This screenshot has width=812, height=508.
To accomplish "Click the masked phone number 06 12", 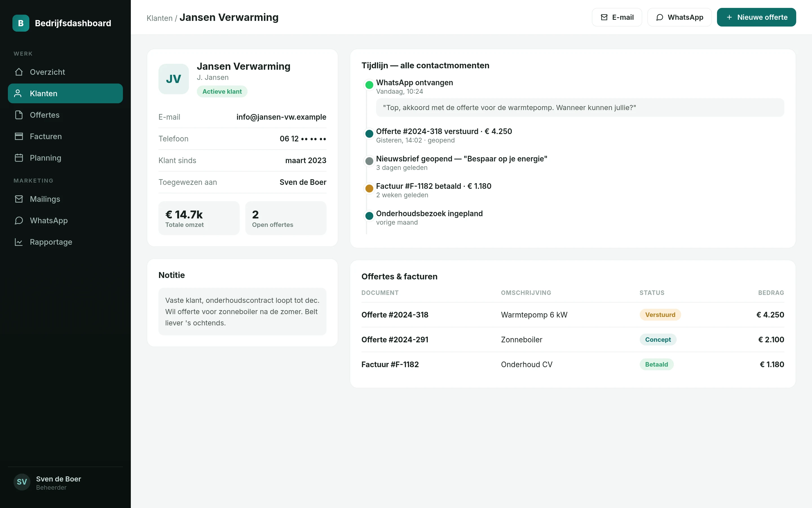I will (303, 139).
